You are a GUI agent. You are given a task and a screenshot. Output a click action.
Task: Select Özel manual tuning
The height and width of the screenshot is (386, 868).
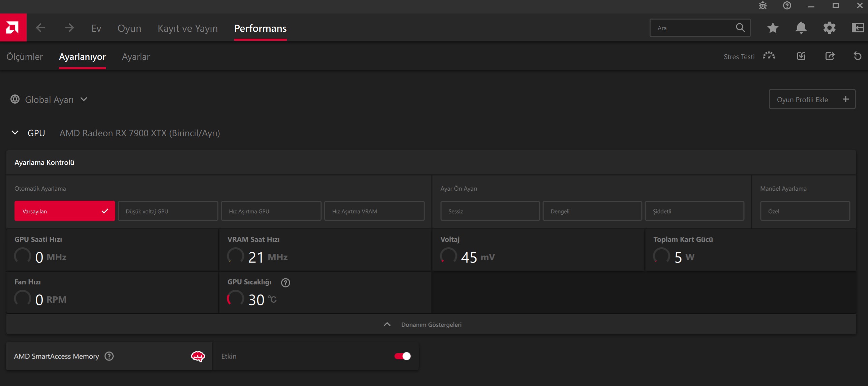tap(805, 211)
